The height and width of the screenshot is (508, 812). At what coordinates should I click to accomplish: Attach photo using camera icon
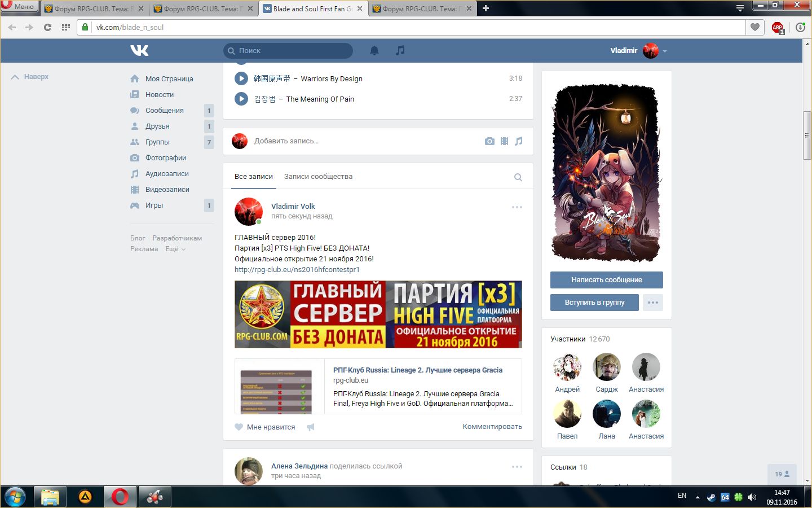[x=489, y=141]
